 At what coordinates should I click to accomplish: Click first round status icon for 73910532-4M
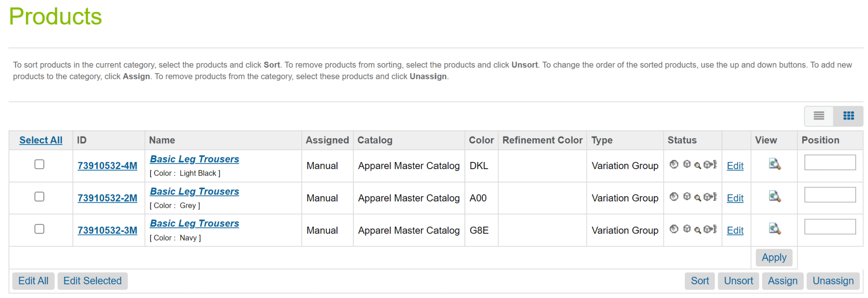(x=674, y=164)
